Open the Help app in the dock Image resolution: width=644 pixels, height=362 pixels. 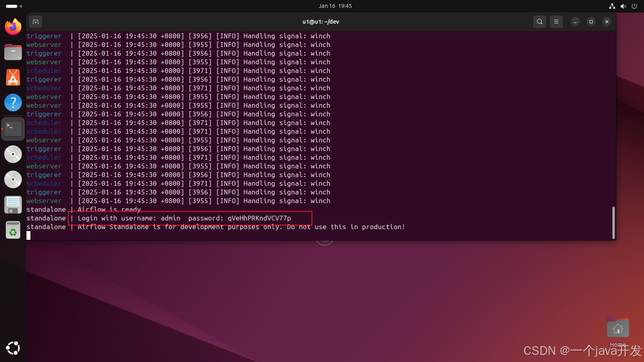coord(13,103)
